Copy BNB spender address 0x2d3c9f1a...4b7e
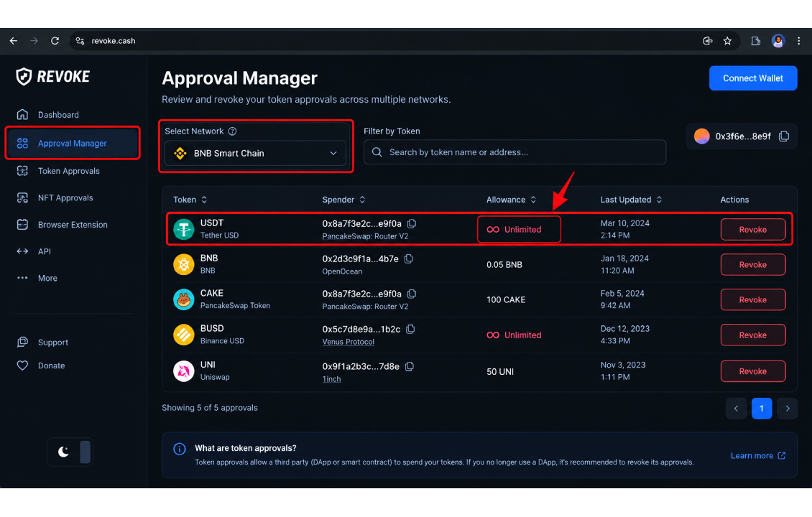This screenshot has width=812, height=517. [409, 258]
